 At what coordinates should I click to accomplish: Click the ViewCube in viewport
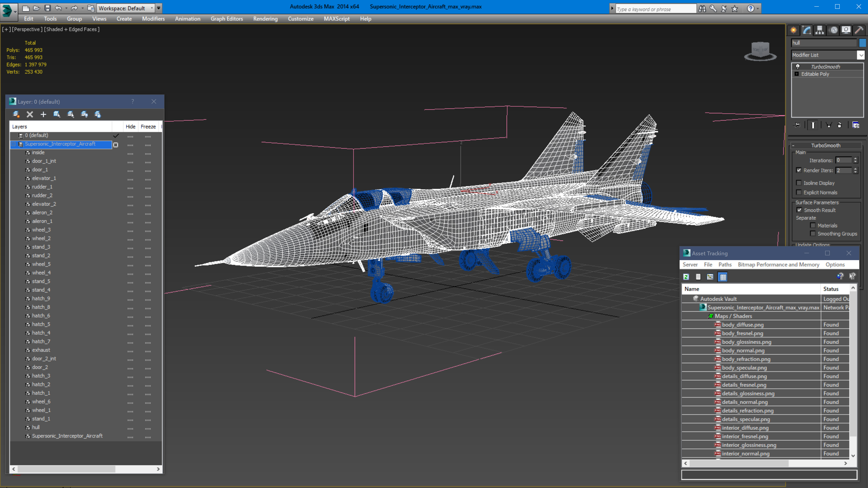coord(760,51)
